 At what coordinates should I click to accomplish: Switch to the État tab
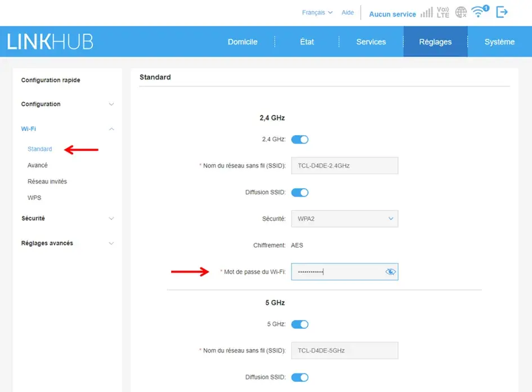tap(307, 42)
